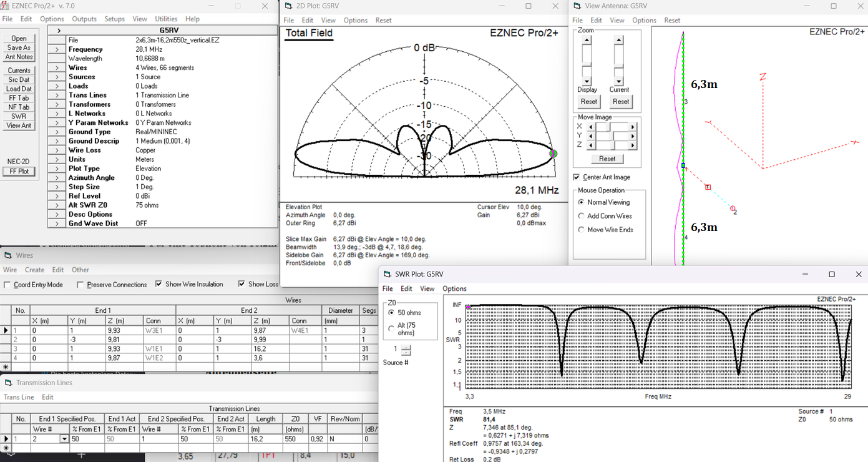Click the SWR Plot window title icon
868x462 pixels.
pyautogui.click(x=387, y=274)
